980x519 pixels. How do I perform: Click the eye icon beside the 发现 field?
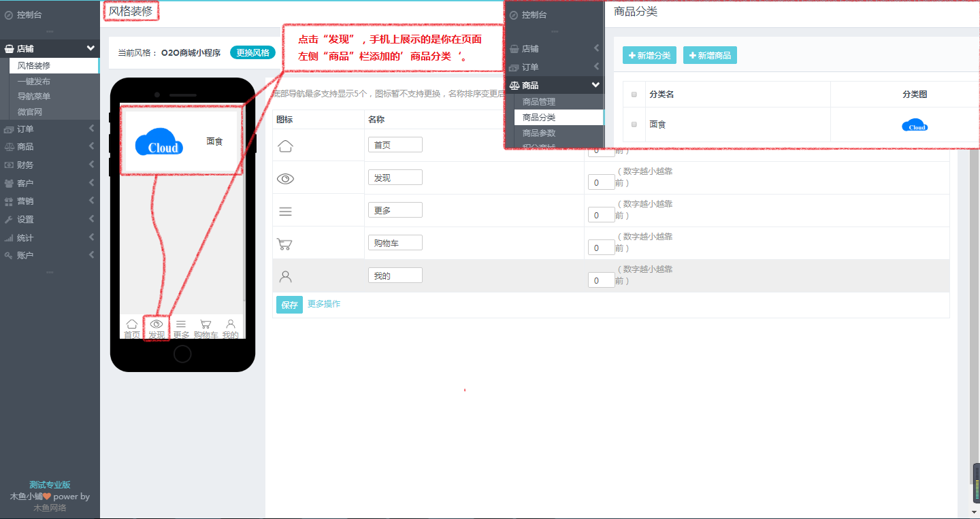(x=285, y=178)
